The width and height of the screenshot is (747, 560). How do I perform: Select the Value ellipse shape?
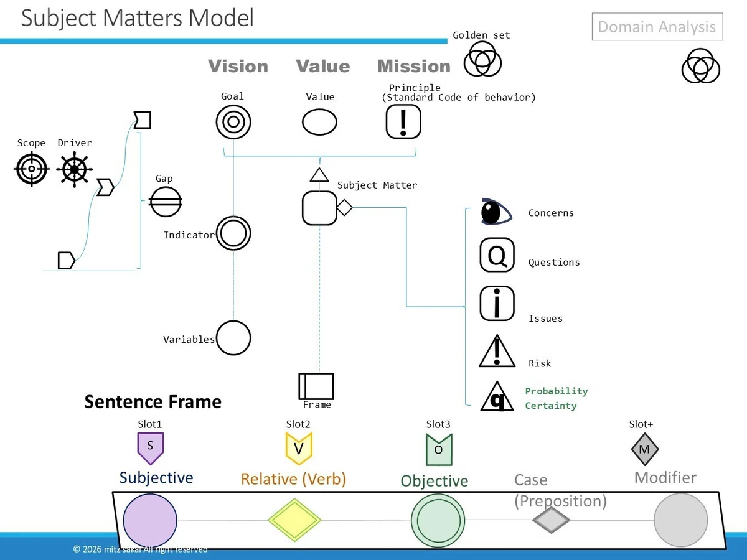click(320, 122)
